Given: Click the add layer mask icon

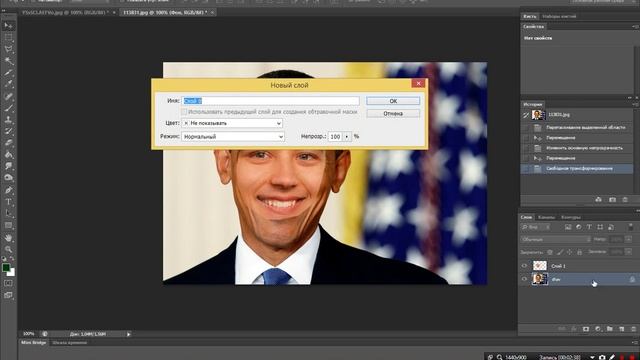Looking at the screenshot, I should (586, 329).
